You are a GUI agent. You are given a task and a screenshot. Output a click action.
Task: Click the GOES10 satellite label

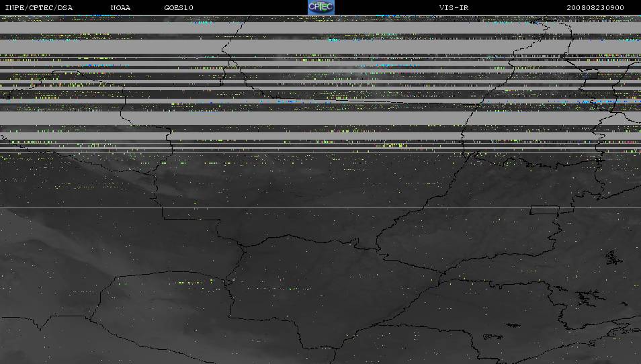coord(179,8)
